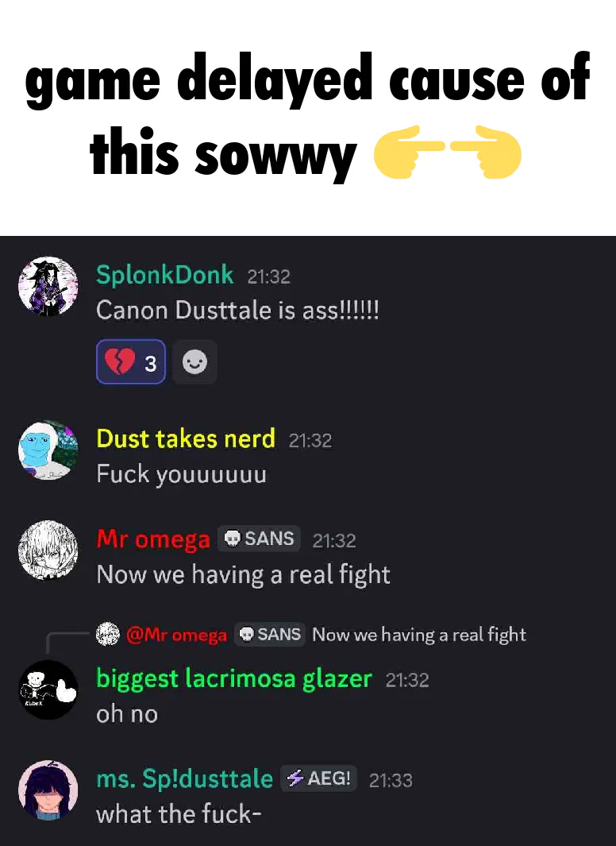Viewport: 616px width, 846px height.
Task: Click biggest lacrimosa glazer's avatar
Action: [x=48, y=690]
